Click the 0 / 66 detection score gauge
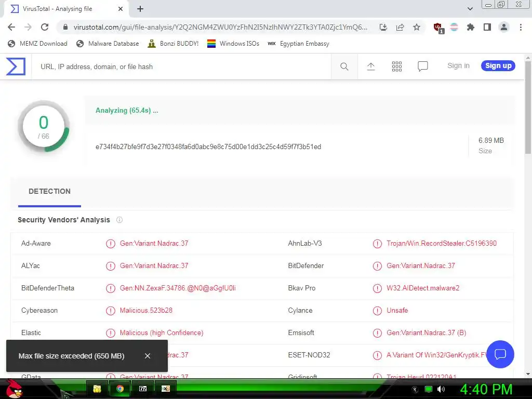Image resolution: width=532 pixels, height=399 pixels. coord(44,127)
